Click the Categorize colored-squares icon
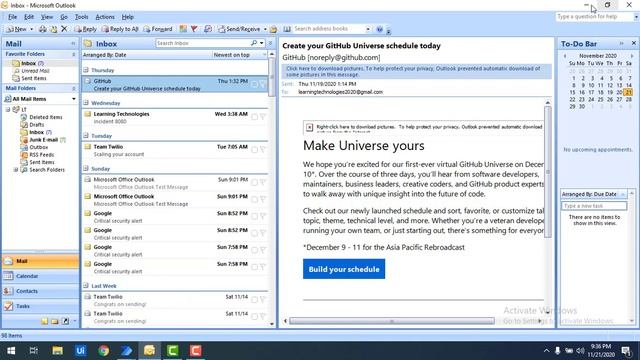640x360 pixels. click(x=183, y=29)
